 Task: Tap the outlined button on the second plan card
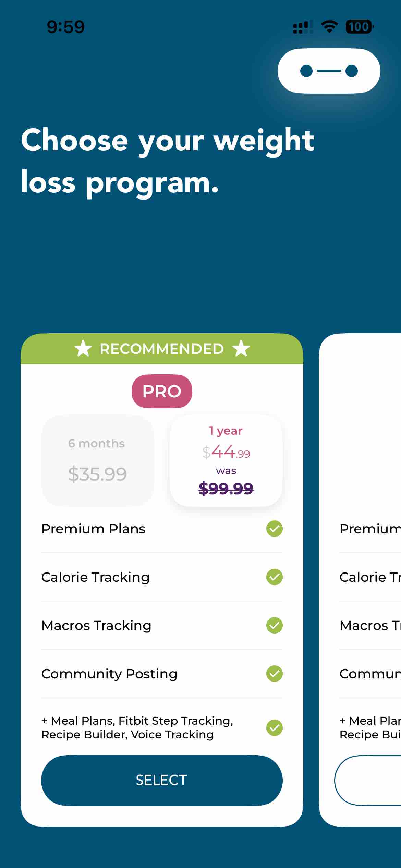pos(374,780)
